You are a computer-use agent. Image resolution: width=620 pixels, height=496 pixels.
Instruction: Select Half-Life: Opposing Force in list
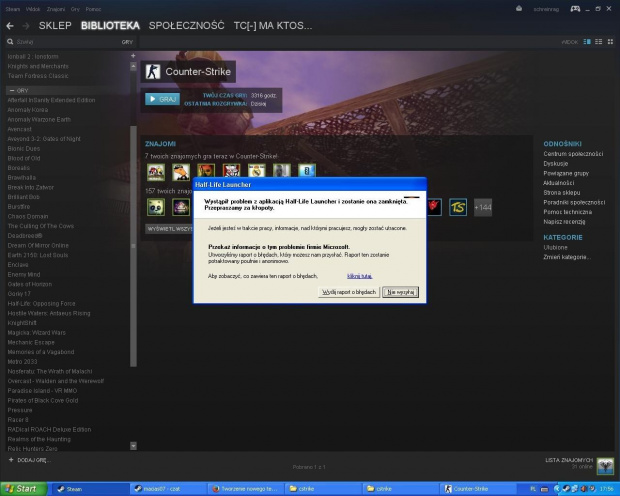[x=42, y=304]
